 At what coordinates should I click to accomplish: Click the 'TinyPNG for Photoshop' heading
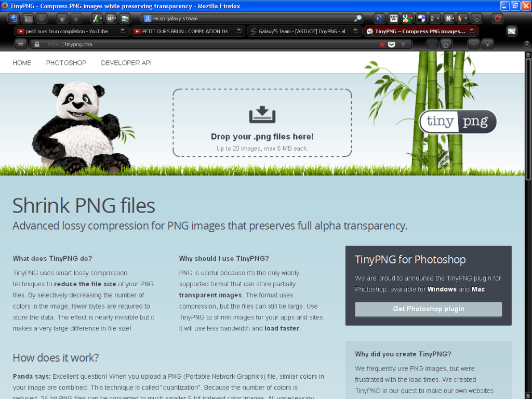[410, 260]
